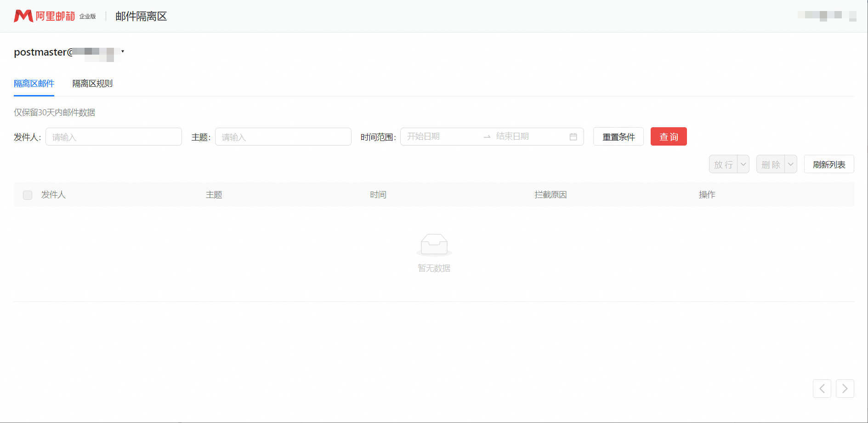Click the 删除 button

[771, 164]
